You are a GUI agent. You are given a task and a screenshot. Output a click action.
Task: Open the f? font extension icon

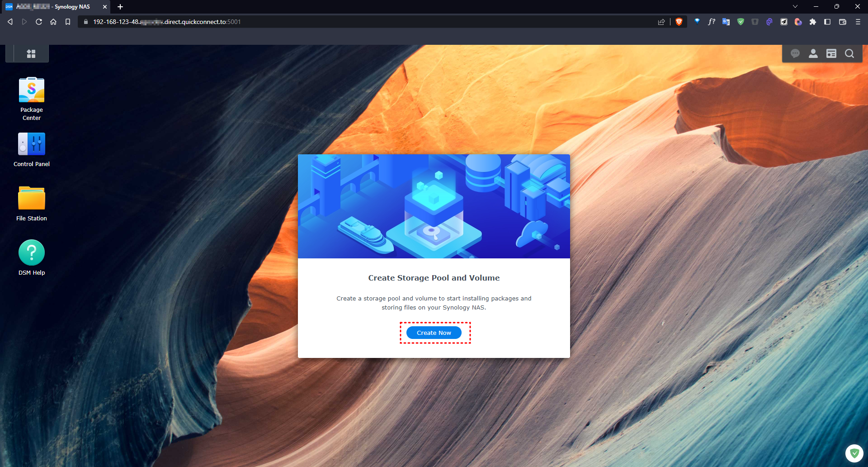[712, 22]
